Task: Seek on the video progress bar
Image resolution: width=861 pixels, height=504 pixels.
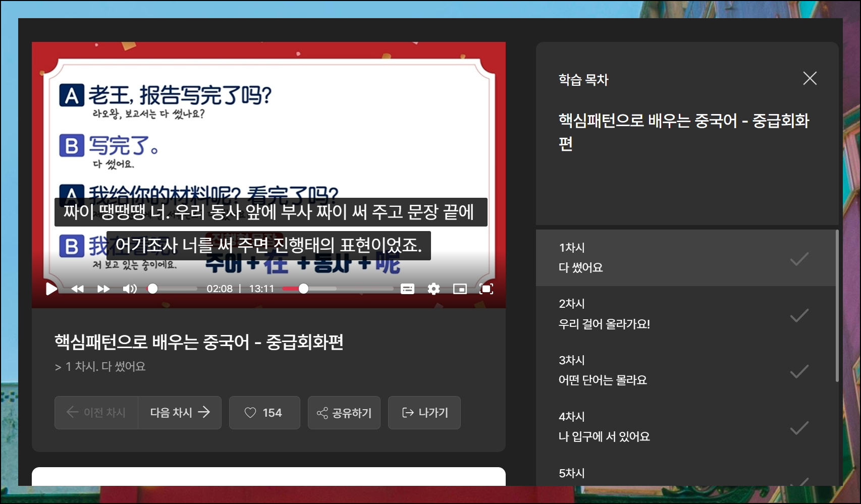Action: click(338, 289)
